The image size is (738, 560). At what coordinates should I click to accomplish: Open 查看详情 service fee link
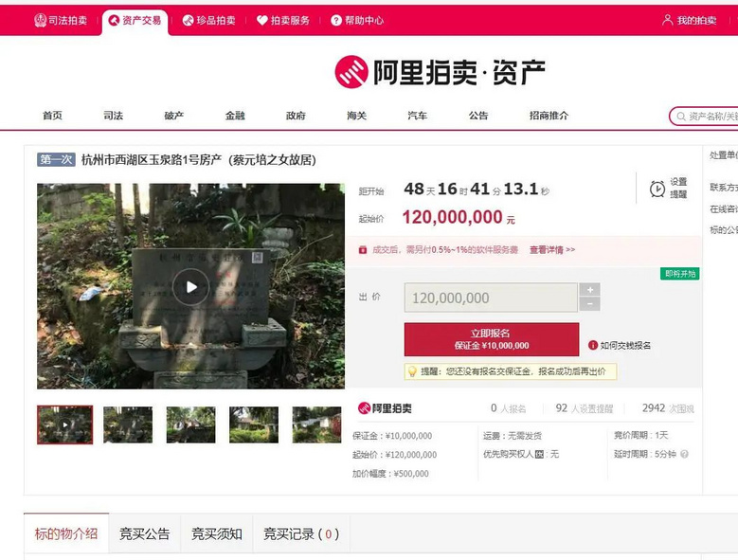point(551,250)
